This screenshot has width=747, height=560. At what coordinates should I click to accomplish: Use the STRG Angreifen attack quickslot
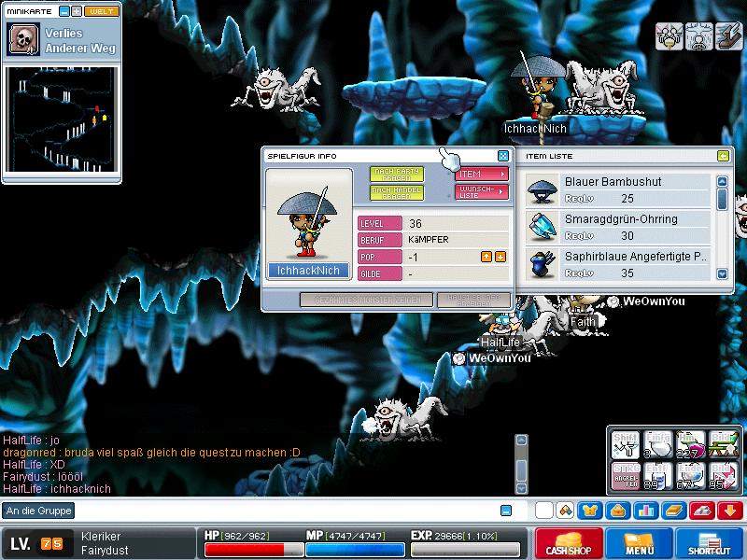[625, 475]
